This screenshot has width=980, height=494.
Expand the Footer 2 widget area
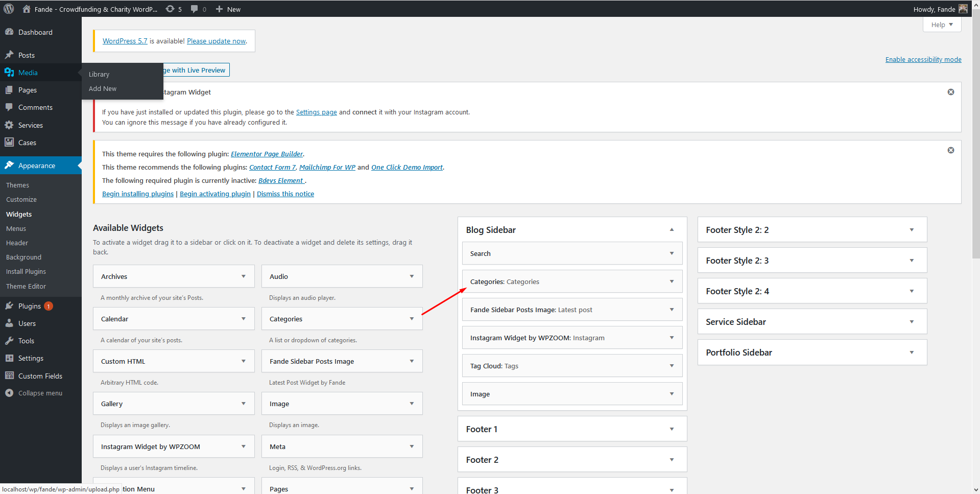[x=672, y=460]
